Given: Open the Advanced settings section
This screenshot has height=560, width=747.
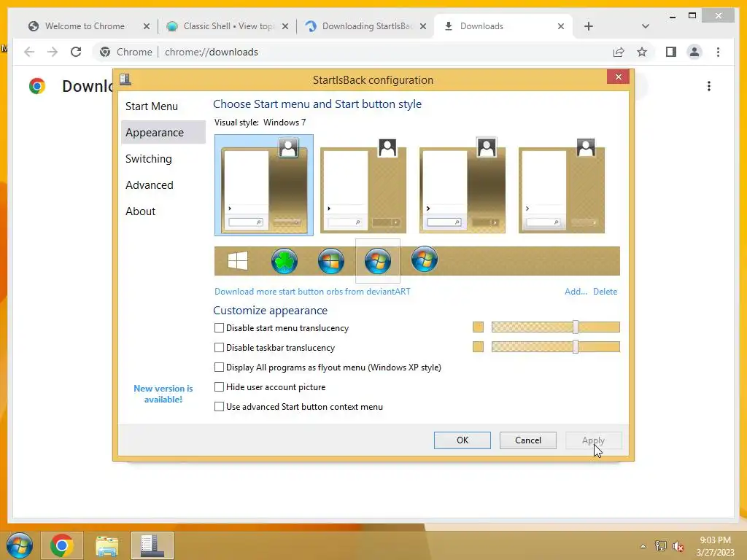Looking at the screenshot, I should [163, 184].
